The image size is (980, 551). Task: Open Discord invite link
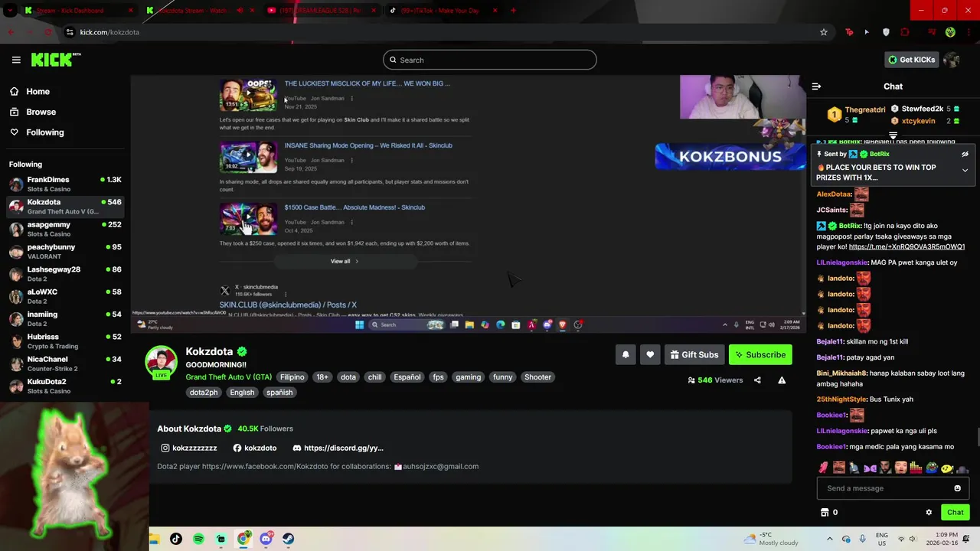[x=338, y=448]
